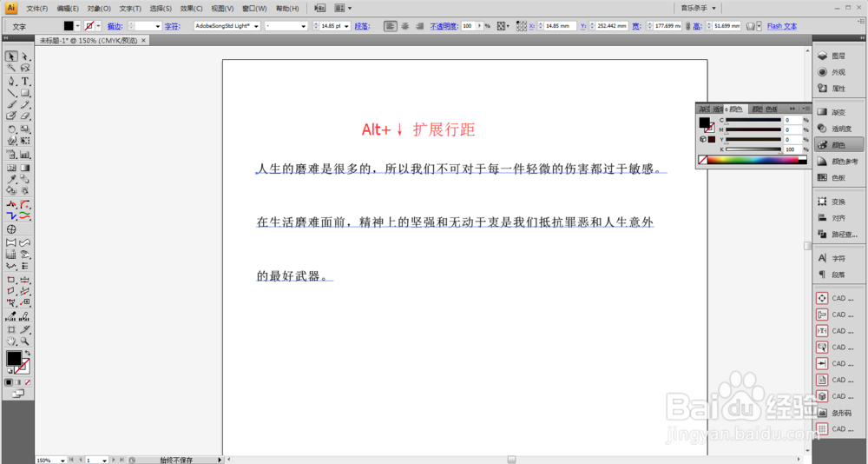The image size is (868, 464).
Task: Switch to the 色板 tab in color panel
Action: 772,109
